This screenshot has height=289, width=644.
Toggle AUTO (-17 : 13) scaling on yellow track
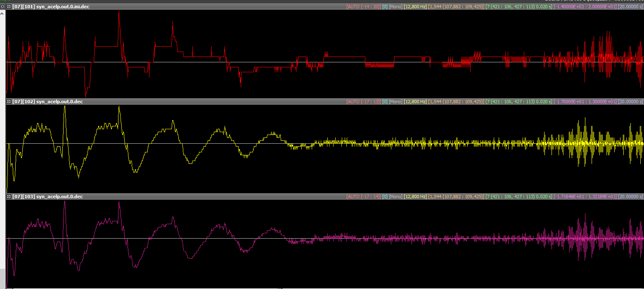point(363,102)
